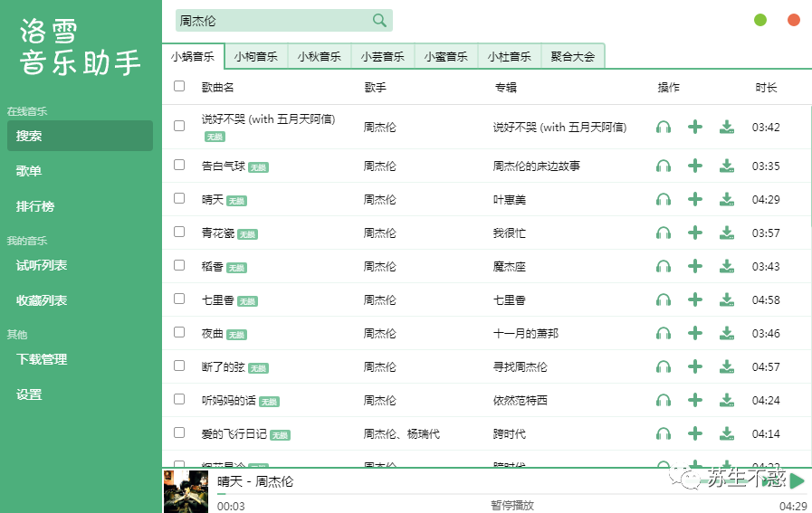Screen dimensions: 812x513
Task: Select the 小杜音乐 tab
Action: coord(509,56)
